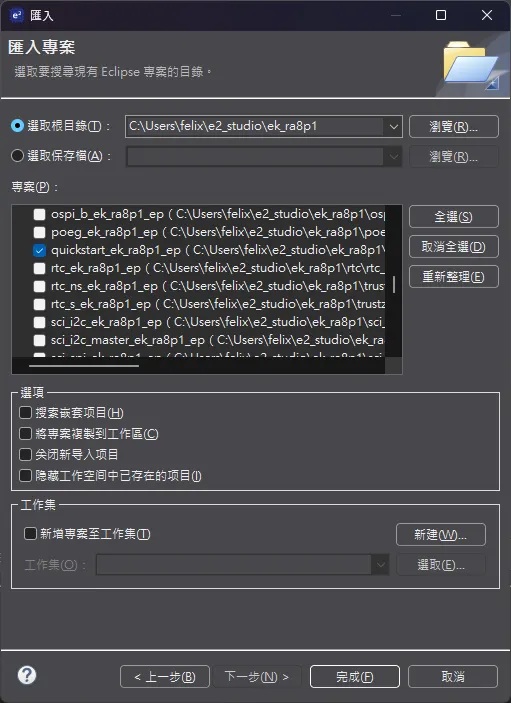This screenshot has width=511, height=703.
Task: Click the horizontal scrollbar in projects list
Action: 84,366
